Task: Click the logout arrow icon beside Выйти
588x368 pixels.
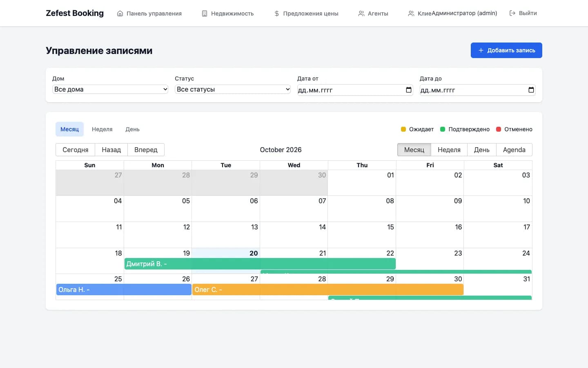Action: point(512,13)
